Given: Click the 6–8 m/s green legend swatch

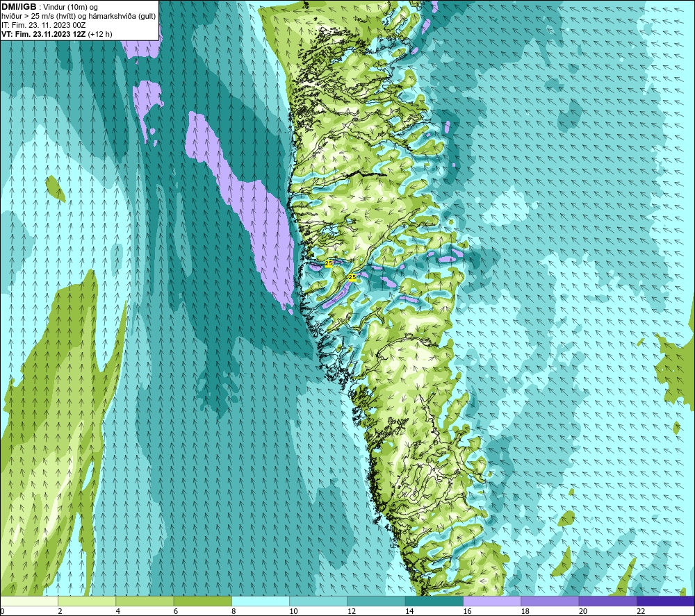Looking at the screenshot, I should pos(202,601).
